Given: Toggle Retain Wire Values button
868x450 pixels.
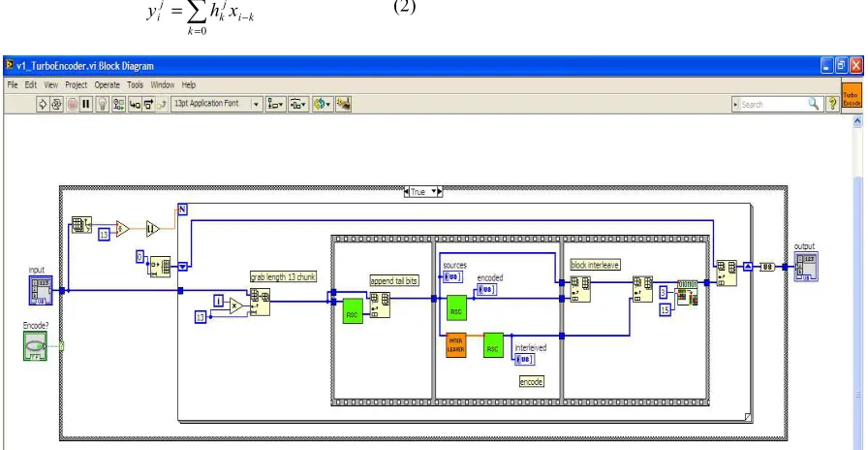Looking at the screenshot, I should 118,104.
